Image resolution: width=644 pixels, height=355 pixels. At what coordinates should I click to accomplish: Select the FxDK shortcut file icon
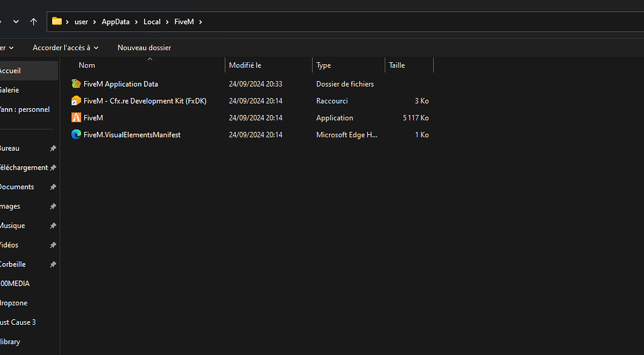(x=76, y=101)
